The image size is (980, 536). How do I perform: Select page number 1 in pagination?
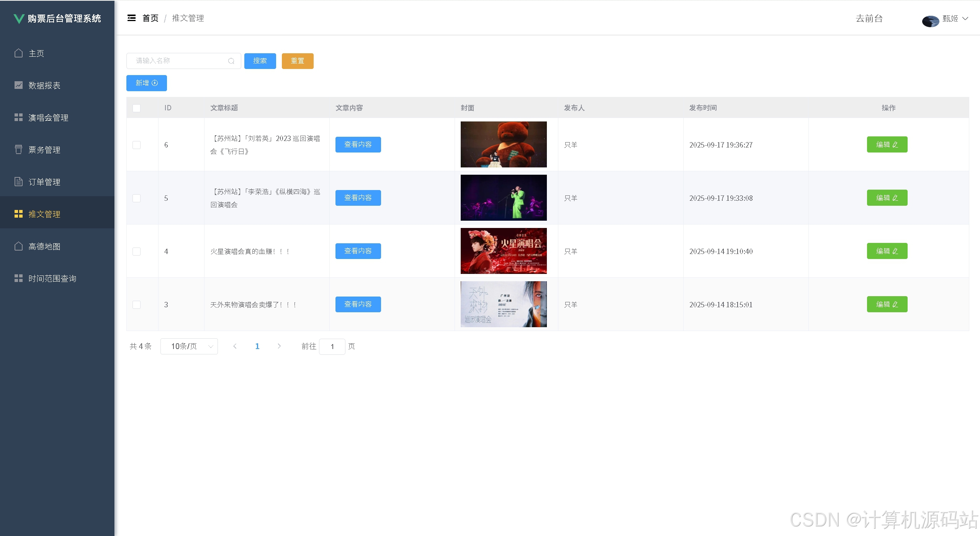click(x=257, y=346)
